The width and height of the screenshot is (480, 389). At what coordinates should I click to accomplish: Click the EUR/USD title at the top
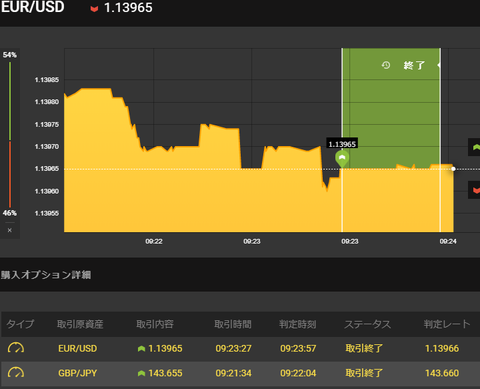(x=32, y=7)
